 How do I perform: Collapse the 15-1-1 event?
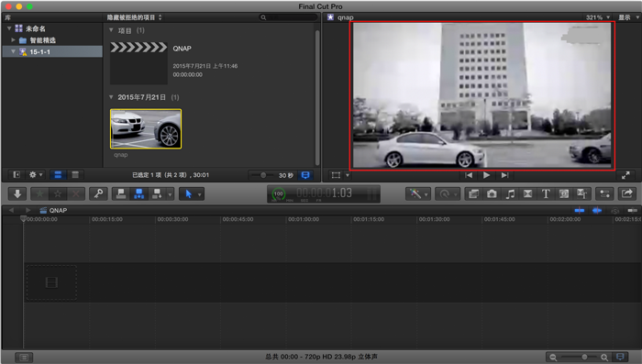[x=13, y=51]
